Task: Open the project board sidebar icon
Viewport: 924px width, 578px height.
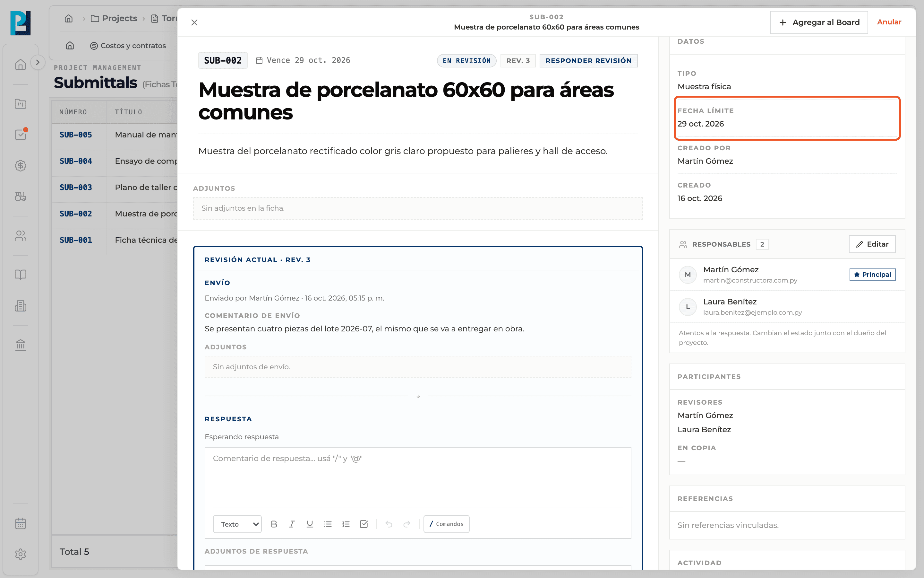Action: coord(21,104)
